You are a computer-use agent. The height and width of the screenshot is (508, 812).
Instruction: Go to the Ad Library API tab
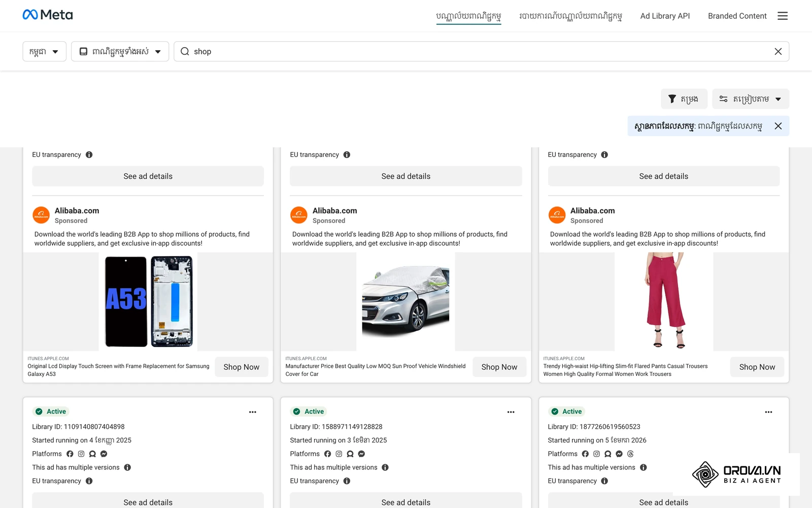coord(665,16)
